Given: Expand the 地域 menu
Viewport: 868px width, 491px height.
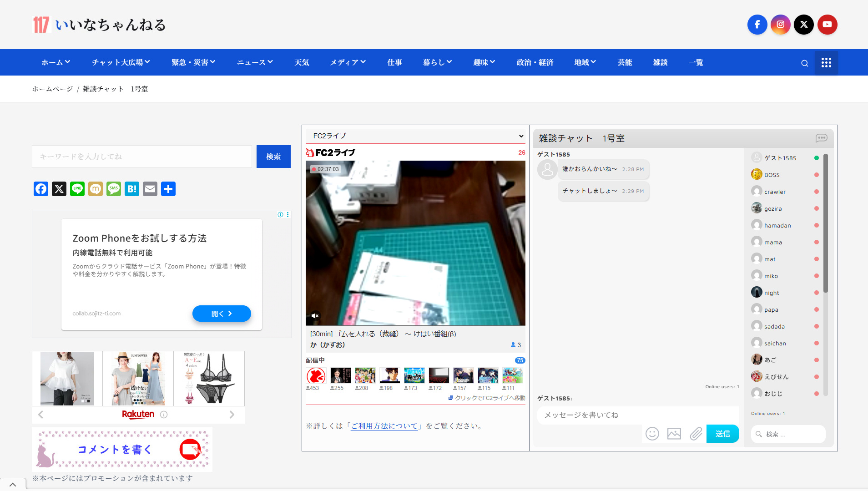Looking at the screenshot, I should 585,62.
